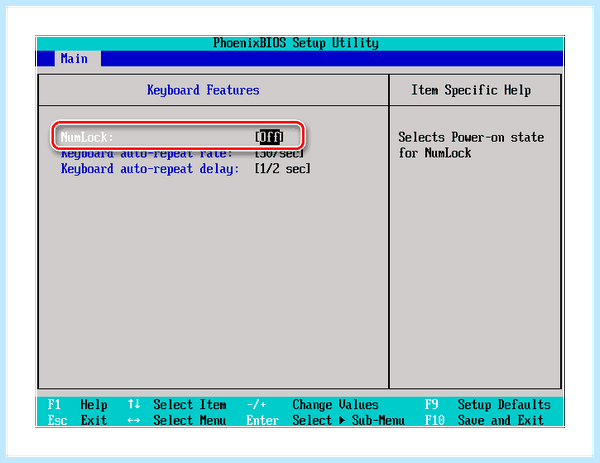Click the Item Specific Help heading
600x463 pixels.
pos(471,90)
